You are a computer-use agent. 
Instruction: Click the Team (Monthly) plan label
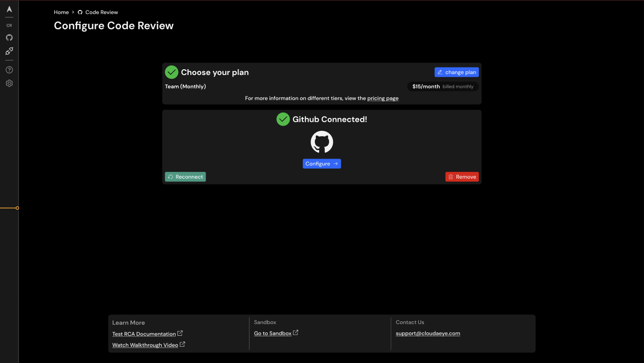[186, 86]
